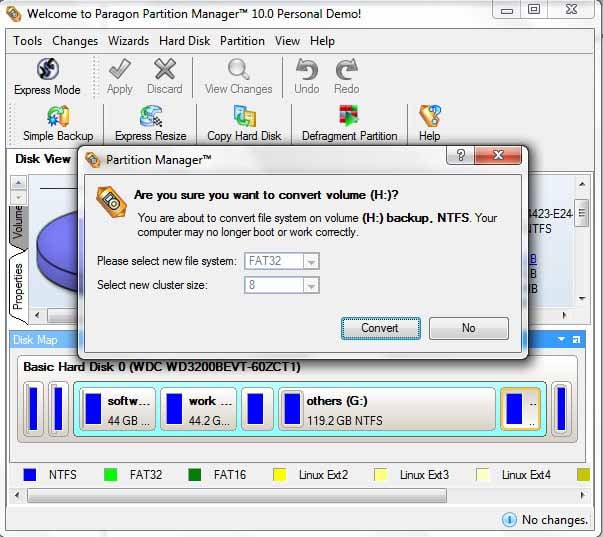
Task: Click the Redo arrow icon
Action: tap(346, 69)
